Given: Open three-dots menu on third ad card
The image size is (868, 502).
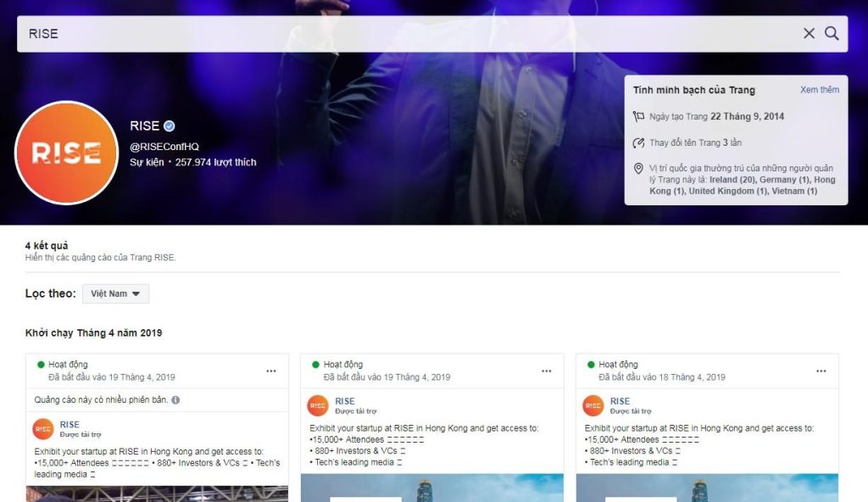Looking at the screenshot, I should point(821,371).
